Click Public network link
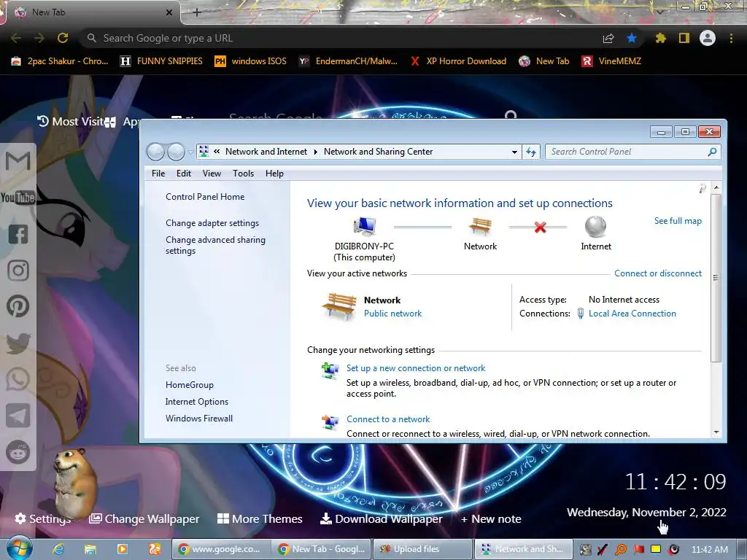747x560 pixels. pos(392,314)
